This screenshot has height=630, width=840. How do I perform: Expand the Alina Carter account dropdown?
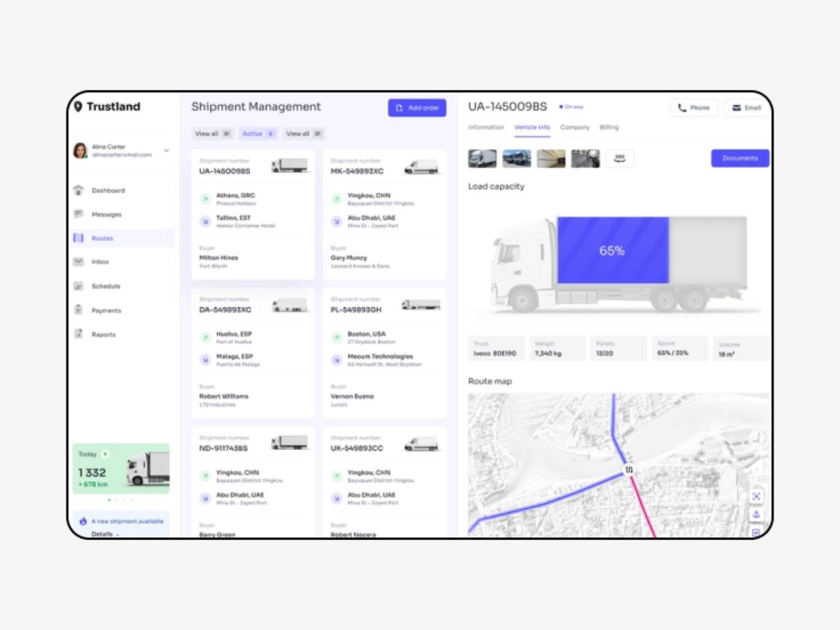(167, 150)
